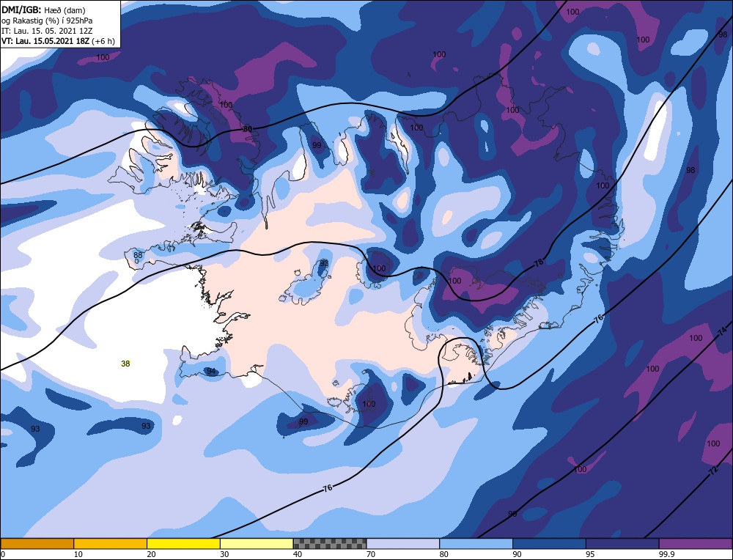
Task: Click the "94" humidity value near southwest coast
Action: pyautogui.click(x=211, y=371)
